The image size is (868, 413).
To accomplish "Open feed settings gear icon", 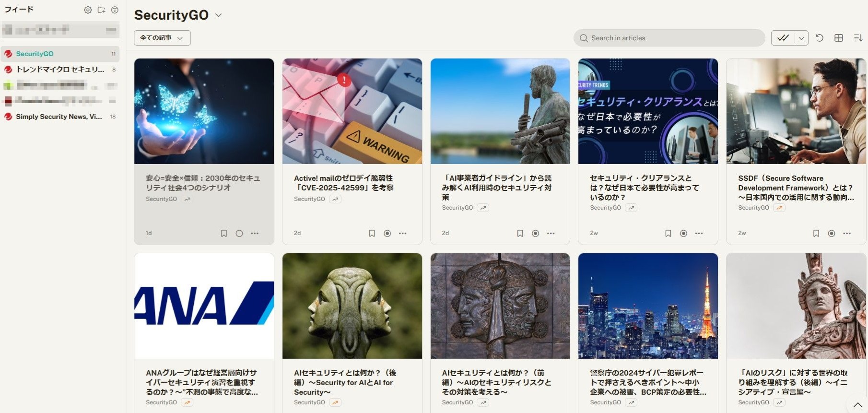I will pyautogui.click(x=88, y=10).
